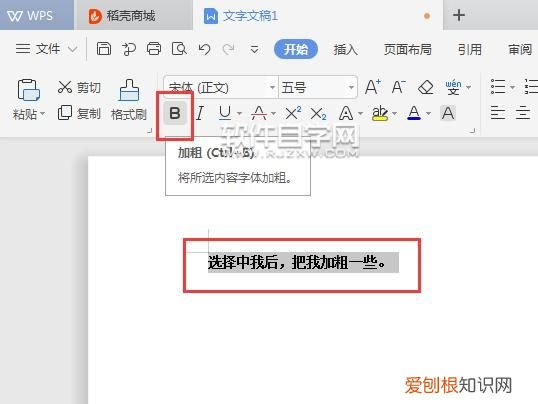Image resolution: width=538 pixels, height=404 pixels.
Task: Open font color dropdown arrow
Action: click(x=428, y=114)
